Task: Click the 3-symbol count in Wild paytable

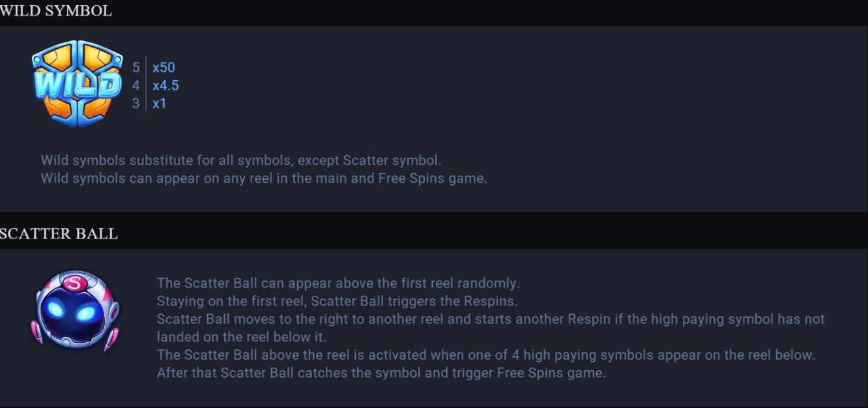Action: [x=136, y=103]
